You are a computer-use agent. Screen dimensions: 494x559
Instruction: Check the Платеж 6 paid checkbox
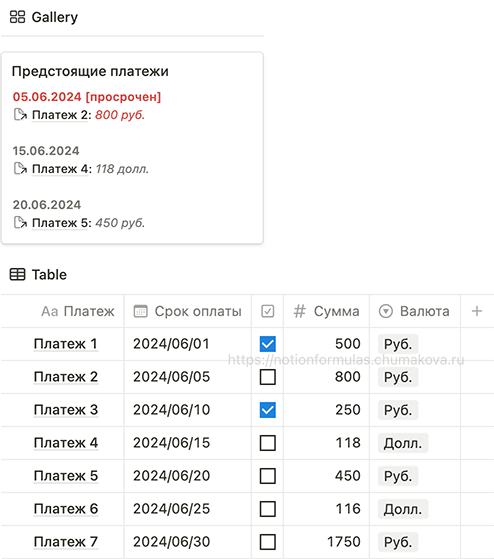[x=268, y=509]
